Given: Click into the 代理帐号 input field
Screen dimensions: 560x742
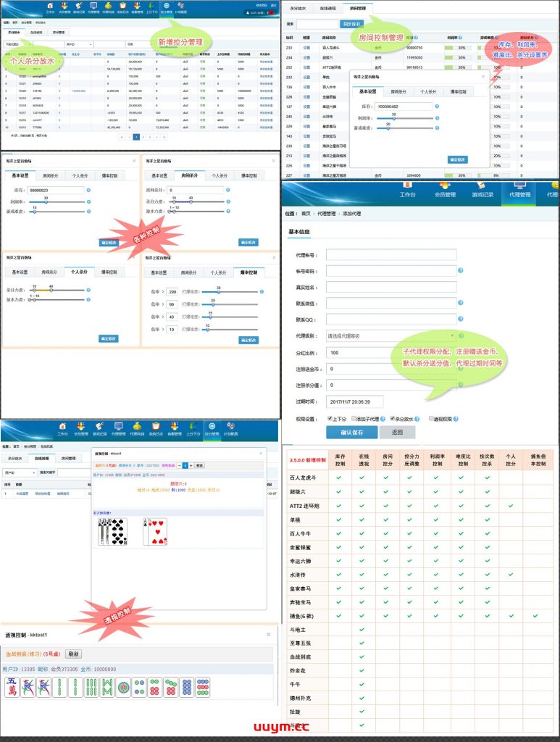Looking at the screenshot, I should (391, 254).
